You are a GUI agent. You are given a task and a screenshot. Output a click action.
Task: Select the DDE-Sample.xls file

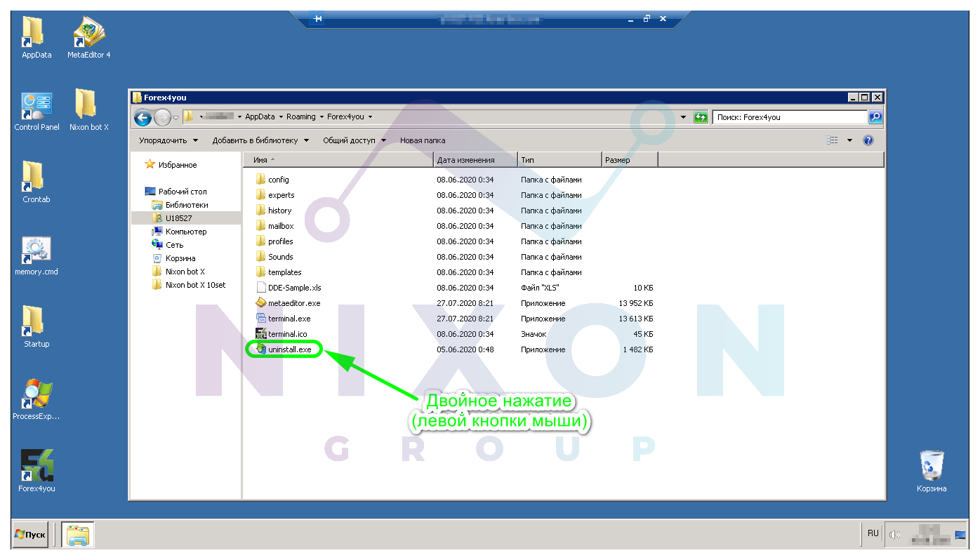(288, 288)
